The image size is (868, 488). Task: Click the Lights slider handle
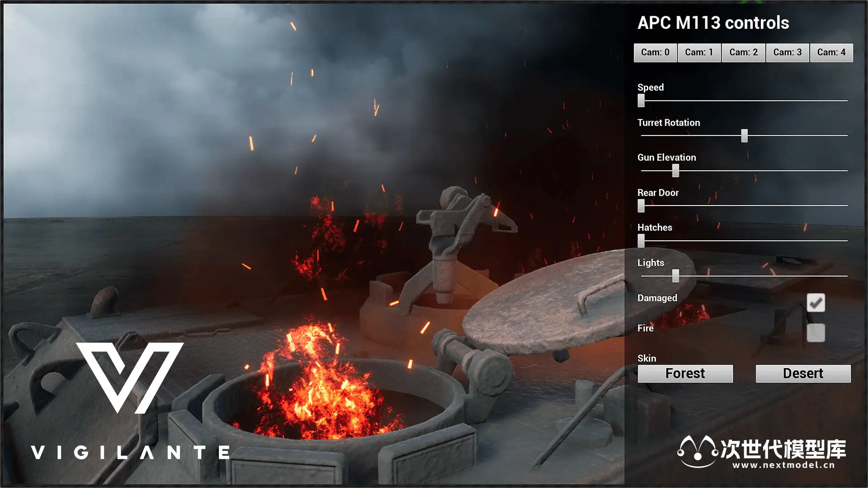(x=675, y=276)
